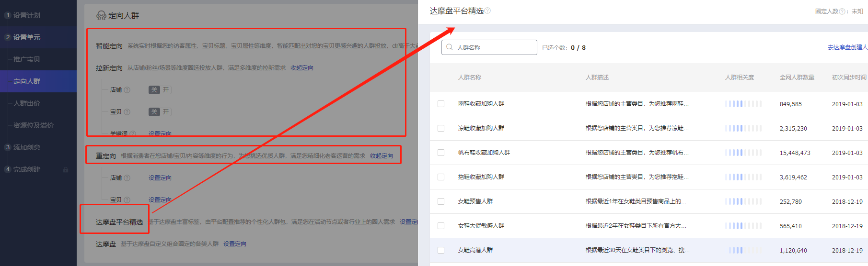The width and height of the screenshot is (868, 266).
Task: Click the 人群相关度 column header
Action: pos(739,78)
